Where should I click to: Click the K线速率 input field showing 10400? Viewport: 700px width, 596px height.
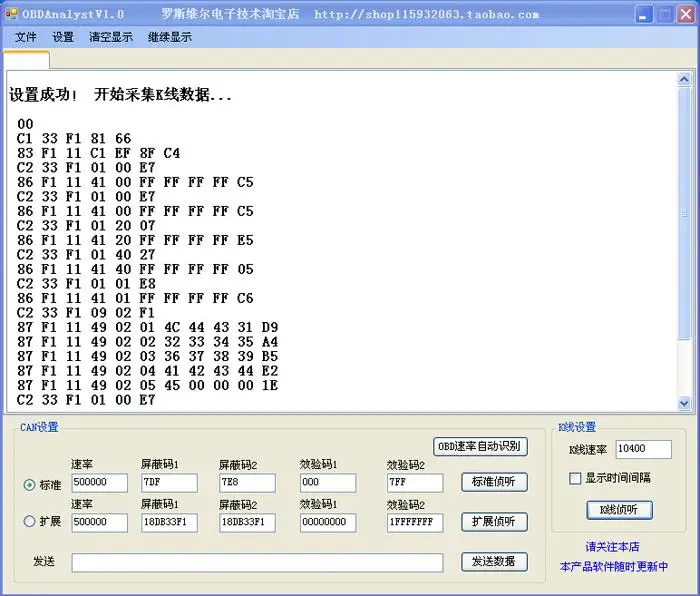pos(643,449)
